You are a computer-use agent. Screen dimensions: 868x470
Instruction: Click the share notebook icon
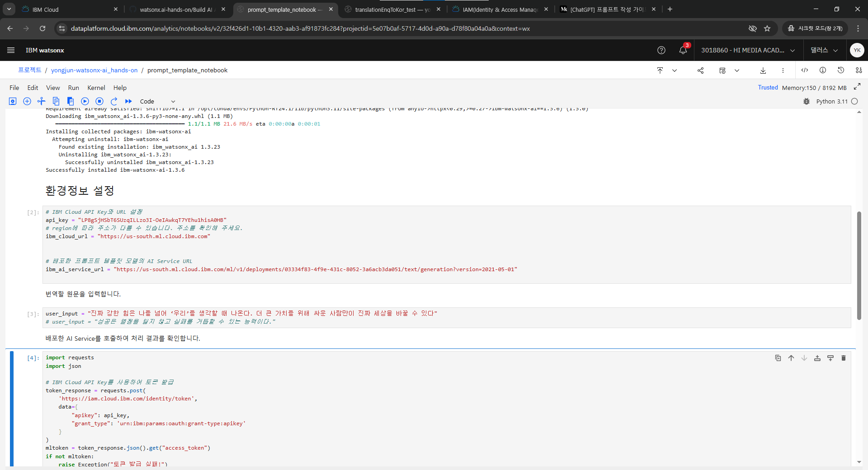(700, 70)
